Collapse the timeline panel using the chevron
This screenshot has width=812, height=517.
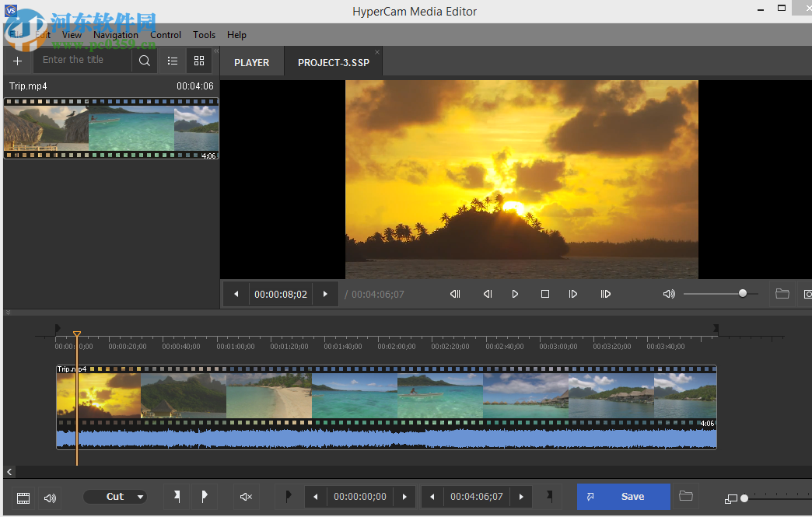point(8,313)
